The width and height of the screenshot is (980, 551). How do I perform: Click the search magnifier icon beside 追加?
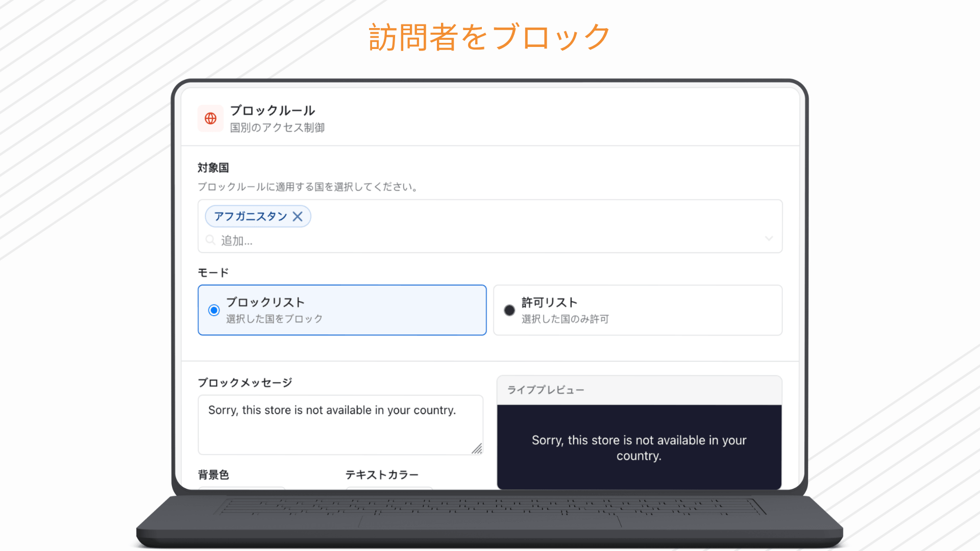coord(210,240)
